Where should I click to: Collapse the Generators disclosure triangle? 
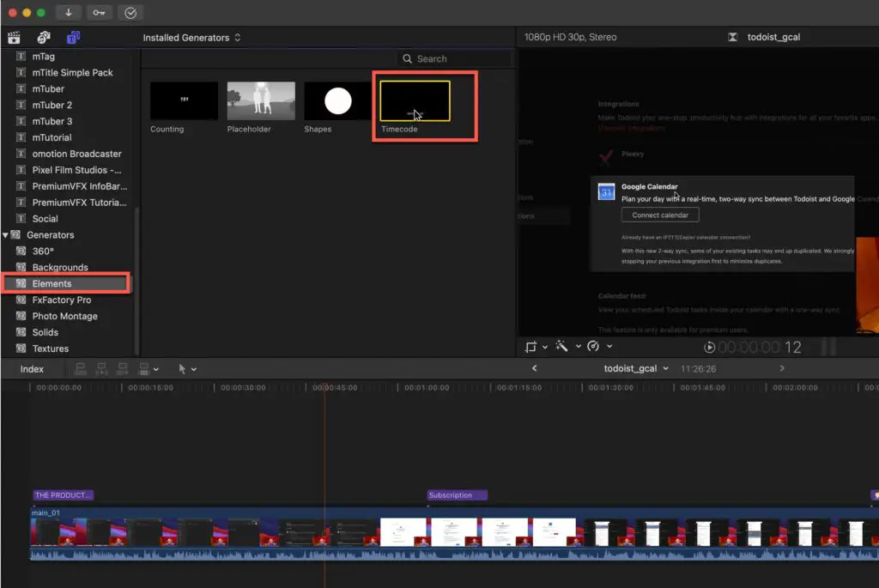[x=5, y=235]
